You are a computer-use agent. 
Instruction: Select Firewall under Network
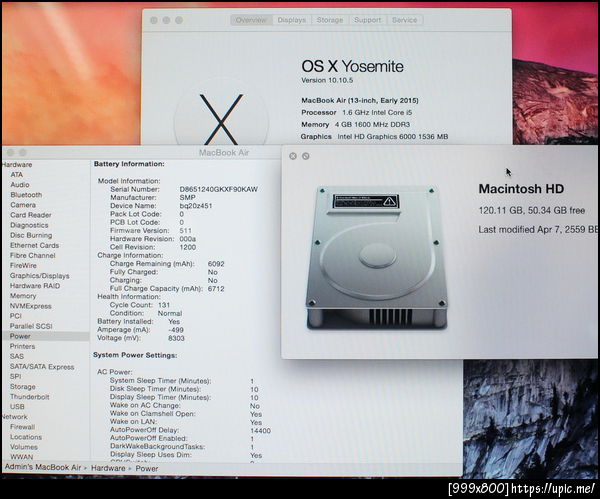click(x=22, y=427)
